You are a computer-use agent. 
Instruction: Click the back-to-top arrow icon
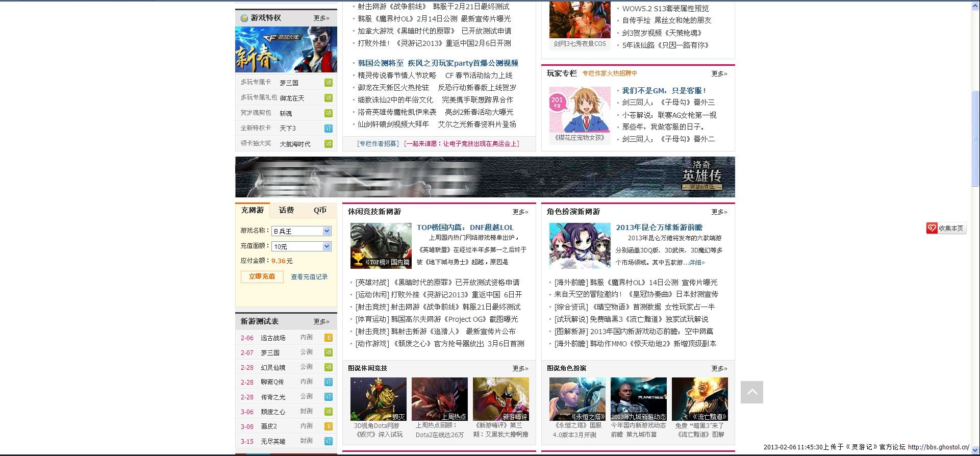pyautogui.click(x=751, y=392)
